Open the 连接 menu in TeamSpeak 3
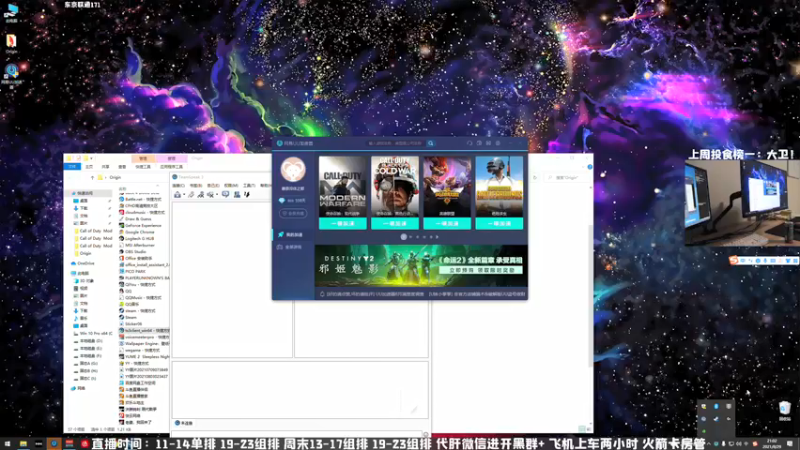 pyautogui.click(x=179, y=186)
